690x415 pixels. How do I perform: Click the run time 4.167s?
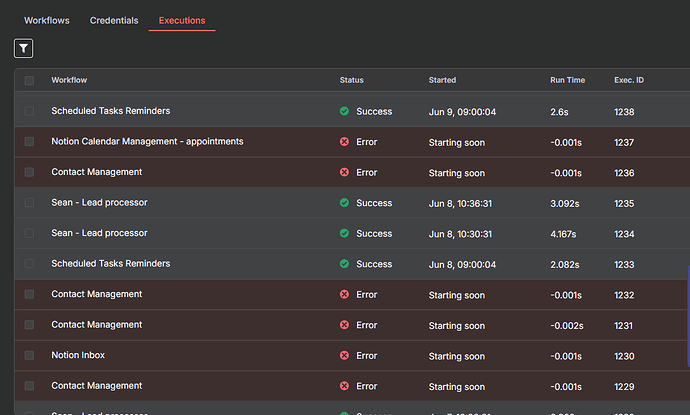pos(563,234)
